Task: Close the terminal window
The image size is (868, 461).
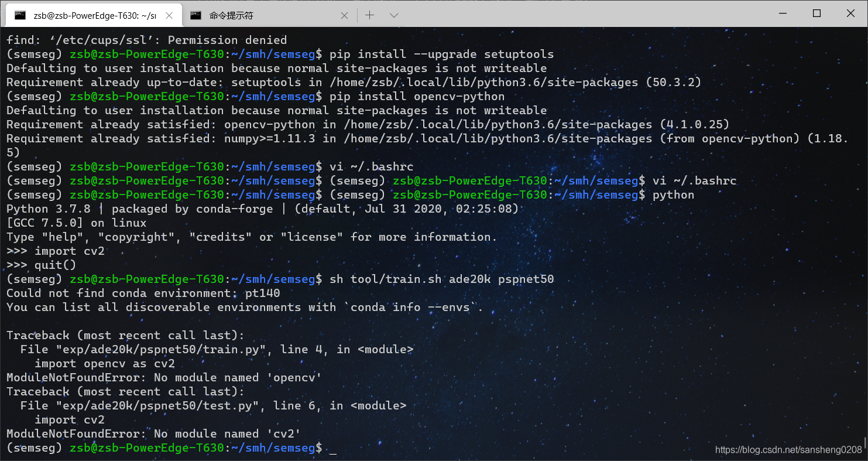Action: pyautogui.click(x=850, y=13)
